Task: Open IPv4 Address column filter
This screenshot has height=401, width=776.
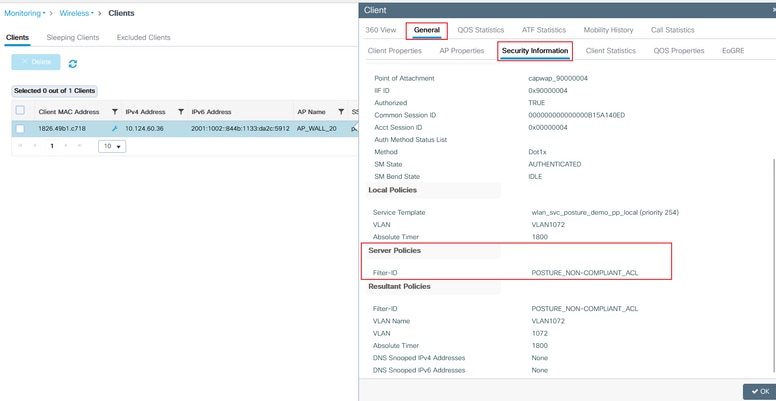Action: (181, 112)
